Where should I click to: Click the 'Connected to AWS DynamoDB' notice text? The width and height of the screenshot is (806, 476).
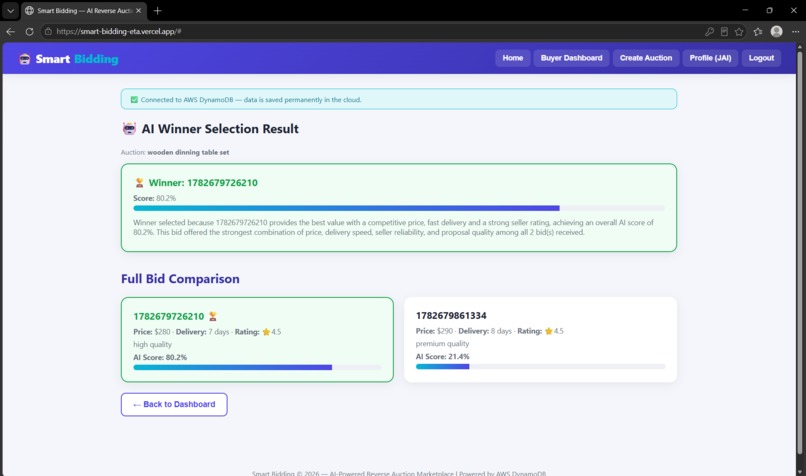click(251, 100)
